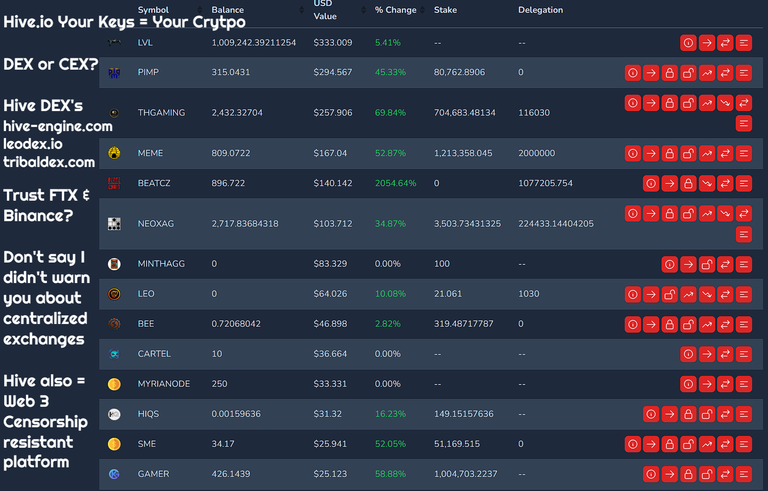The height and width of the screenshot is (491, 768).
Task: Click the Stake column header
Action: (445, 10)
